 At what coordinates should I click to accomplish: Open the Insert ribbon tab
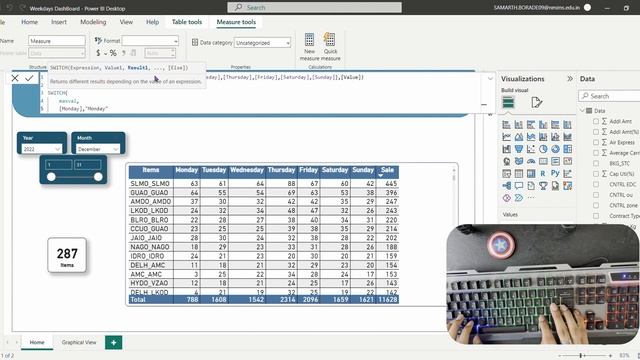59,22
